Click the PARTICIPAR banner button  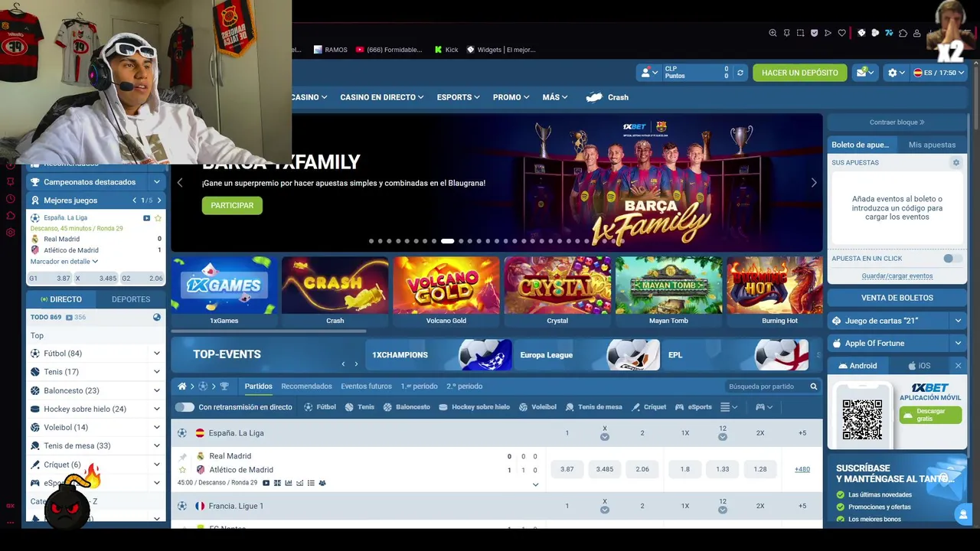[x=232, y=205]
